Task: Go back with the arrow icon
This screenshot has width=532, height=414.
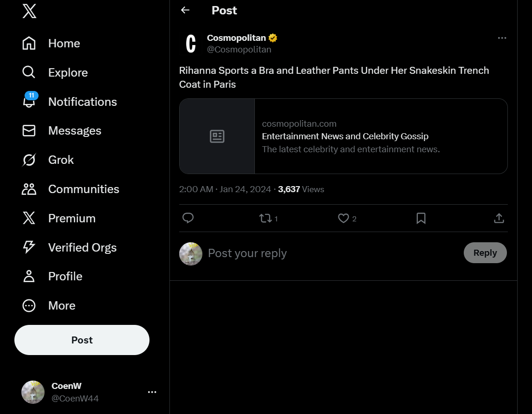Action: pyautogui.click(x=185, y=10)
